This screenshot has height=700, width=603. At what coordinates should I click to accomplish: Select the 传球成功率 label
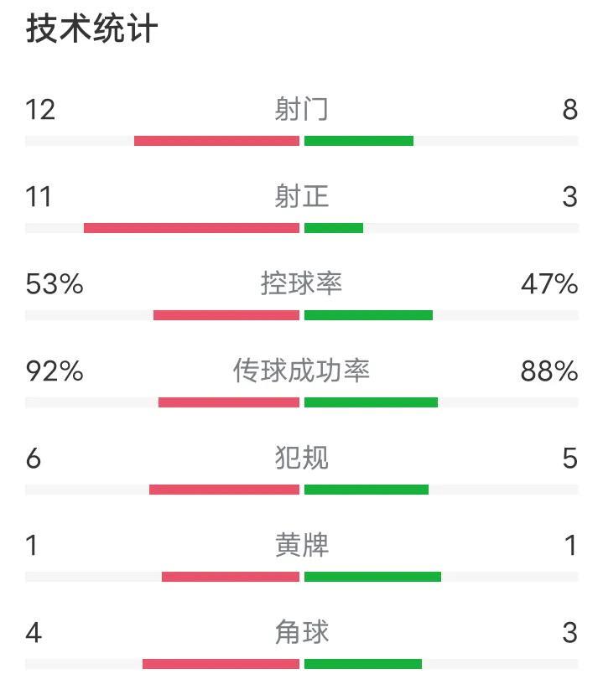tap(302, 371)
